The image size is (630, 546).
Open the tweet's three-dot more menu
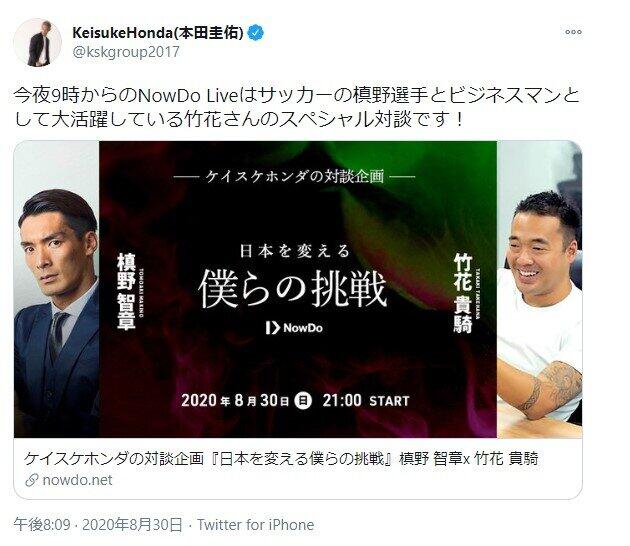(573, 32)
